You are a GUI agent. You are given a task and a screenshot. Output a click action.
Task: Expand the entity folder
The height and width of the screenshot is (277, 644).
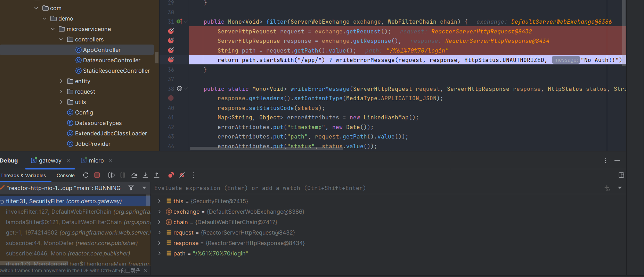click(61, 81)
